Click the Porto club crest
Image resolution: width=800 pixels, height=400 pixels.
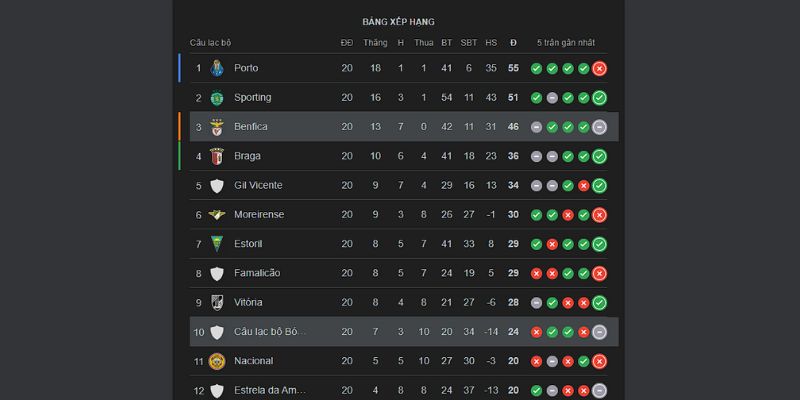pos(216,68)
